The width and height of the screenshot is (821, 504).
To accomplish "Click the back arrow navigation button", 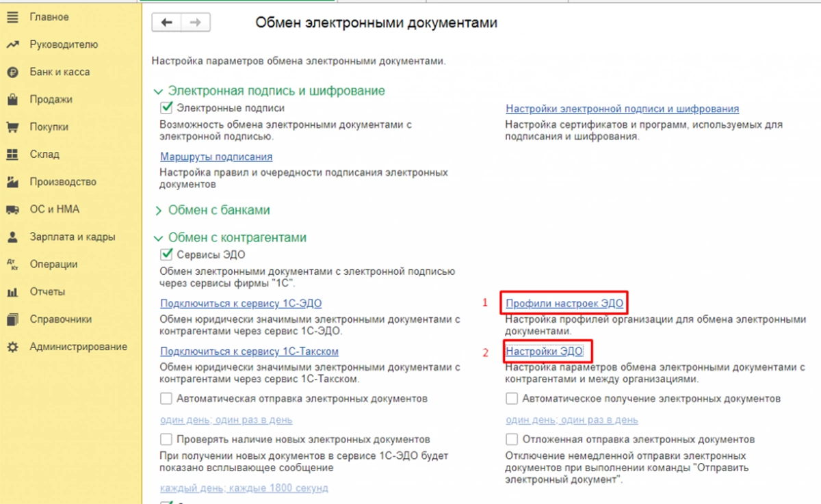I will (x=166, y=23).
